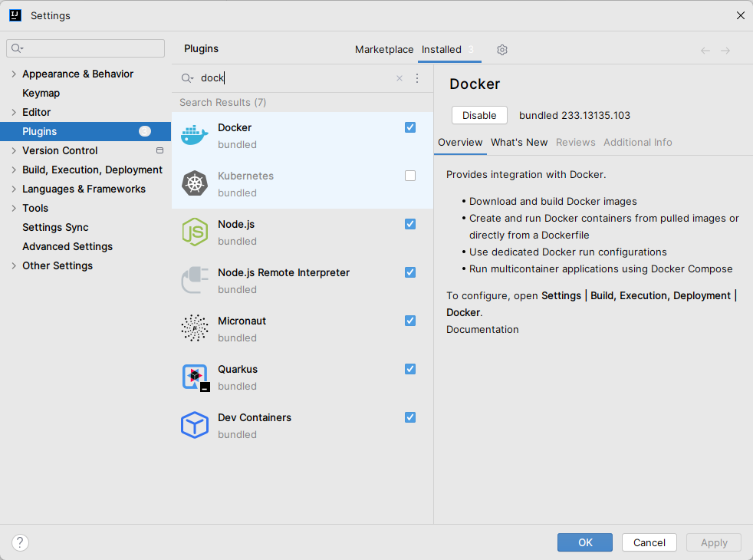
Task: Focus the settings search field
Action: [85, 48]
